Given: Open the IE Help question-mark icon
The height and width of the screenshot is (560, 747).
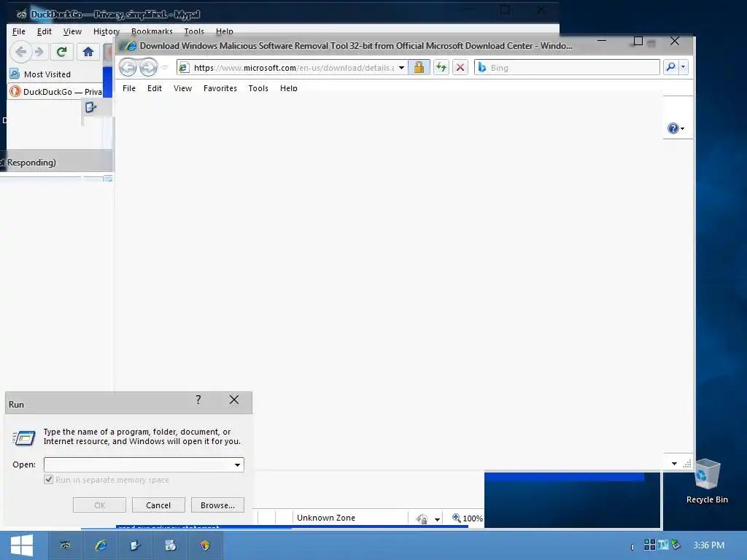Looking at the screenshot, I should pos(673,128).
